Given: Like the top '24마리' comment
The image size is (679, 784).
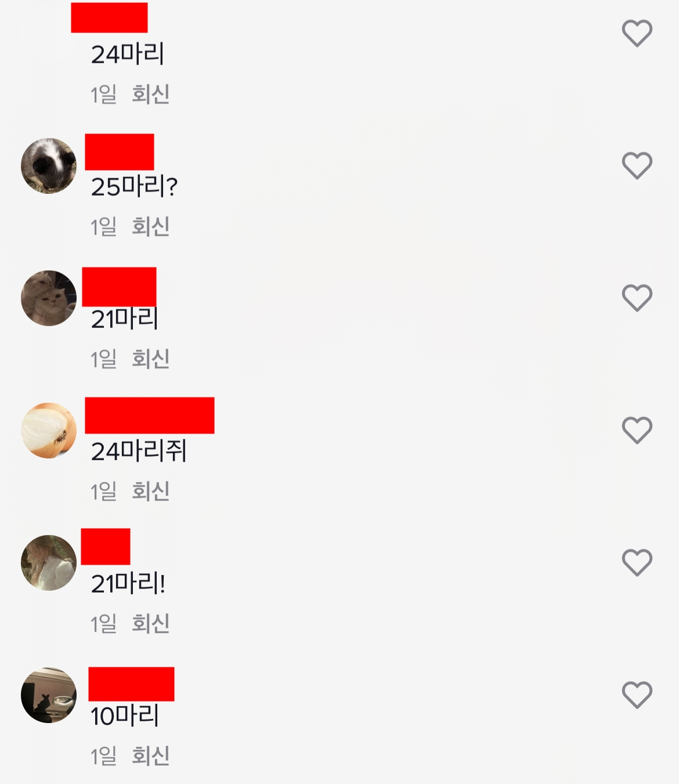Looking at the screenshot, I should [637, 33].
